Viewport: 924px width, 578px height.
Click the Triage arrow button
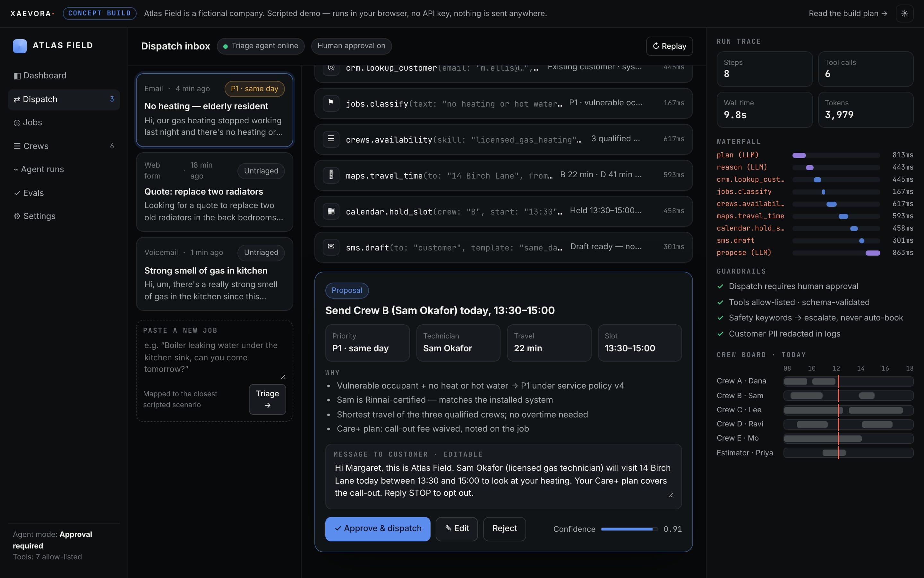point(267,399)
